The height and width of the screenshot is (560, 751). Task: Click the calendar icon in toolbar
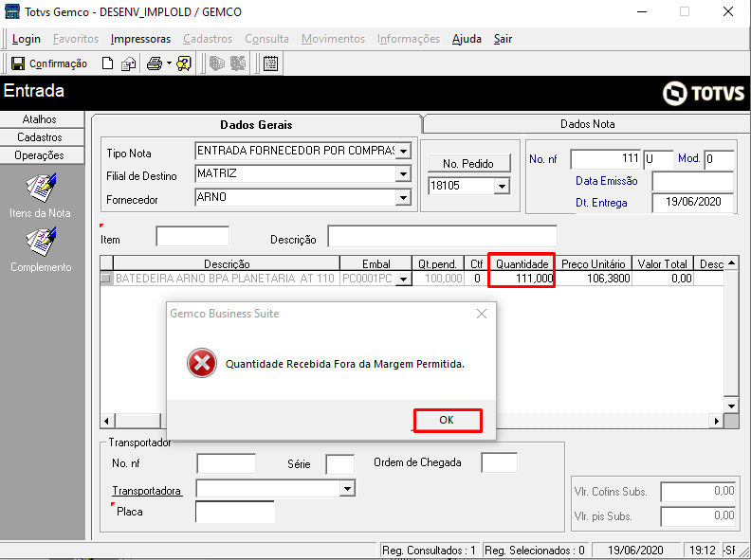point(270,63)
